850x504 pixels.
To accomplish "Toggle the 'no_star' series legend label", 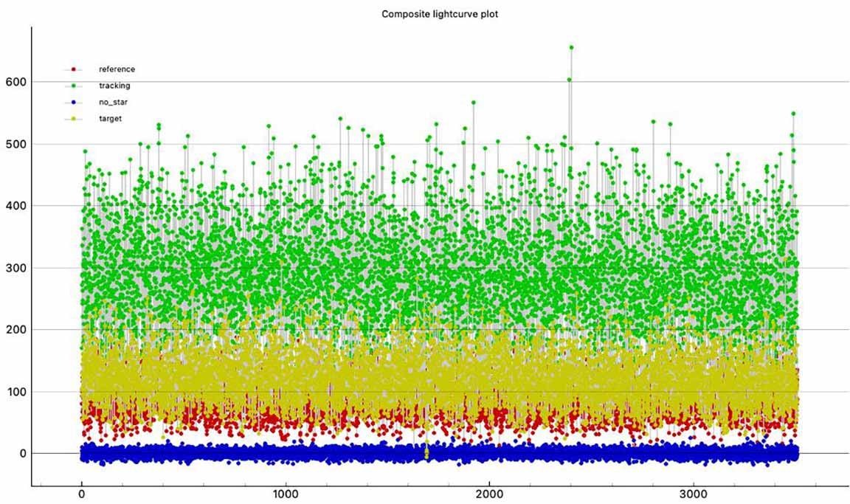I will [x=114, y=102].
